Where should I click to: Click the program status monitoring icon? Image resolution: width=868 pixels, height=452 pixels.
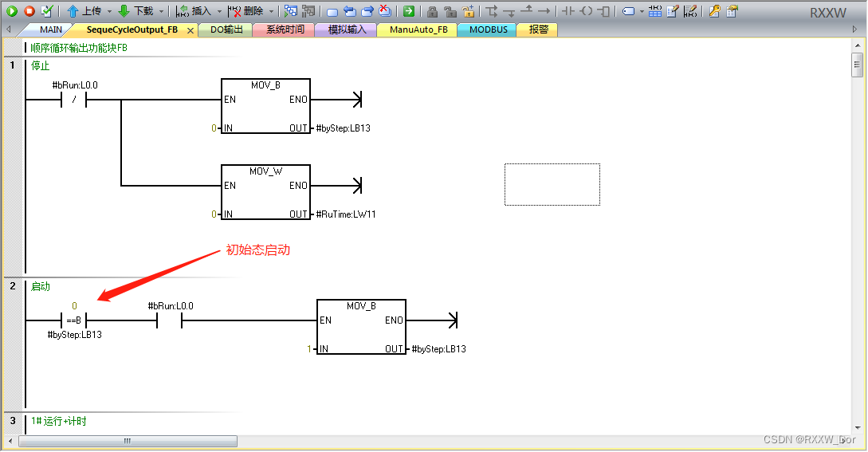click(x=291, y=10)
